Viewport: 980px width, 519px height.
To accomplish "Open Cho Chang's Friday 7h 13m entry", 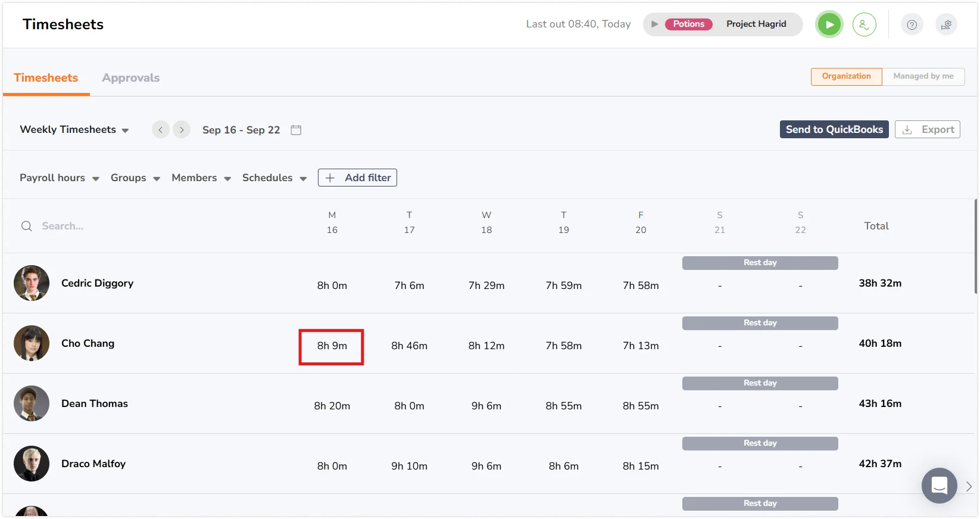I will 641,346.
